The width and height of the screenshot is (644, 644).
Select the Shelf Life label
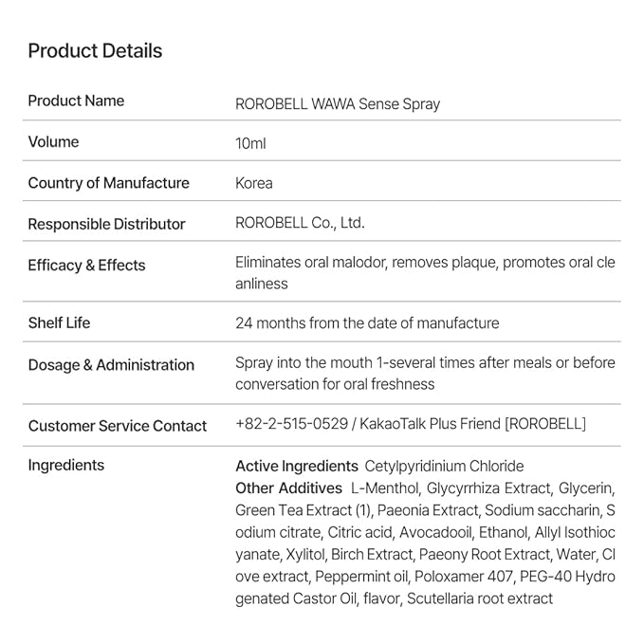59,322
